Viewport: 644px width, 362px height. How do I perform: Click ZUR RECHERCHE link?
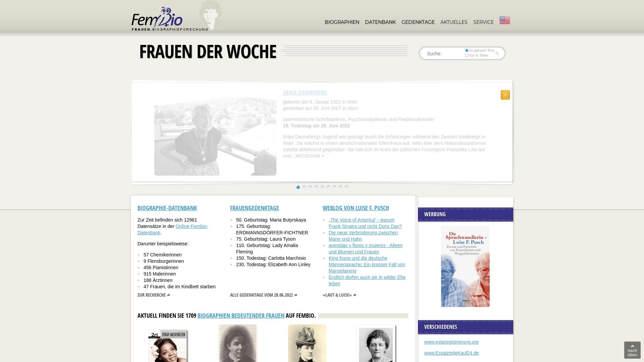154,295
